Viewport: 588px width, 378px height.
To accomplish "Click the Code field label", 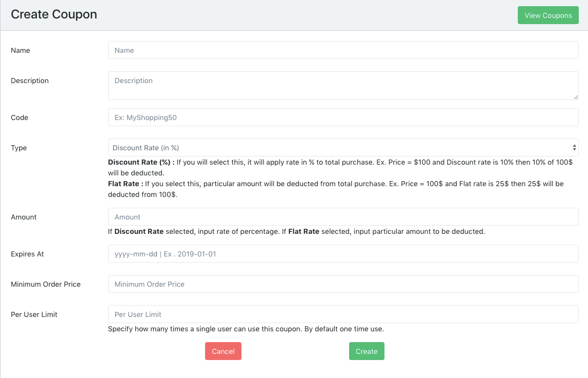I will 19,117.
